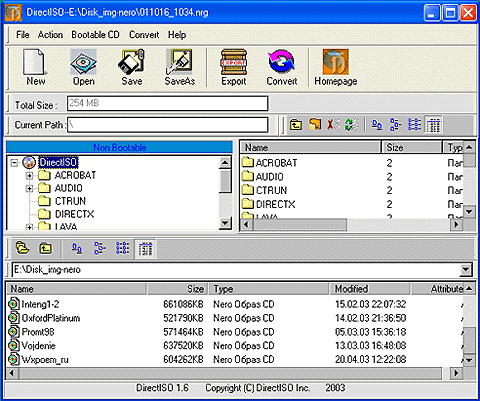Sort local files by Modified column header
The image size is (480, 401).
click(370, 289)
